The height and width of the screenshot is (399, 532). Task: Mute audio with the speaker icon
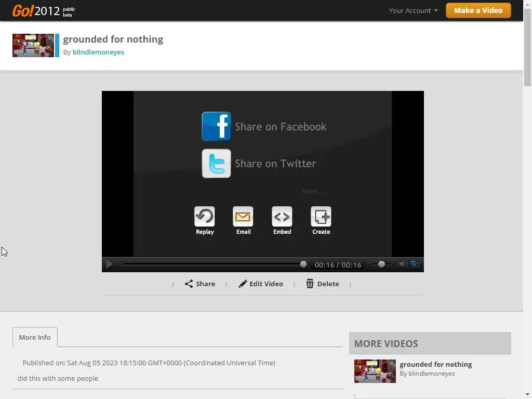(x=403, y=264)
